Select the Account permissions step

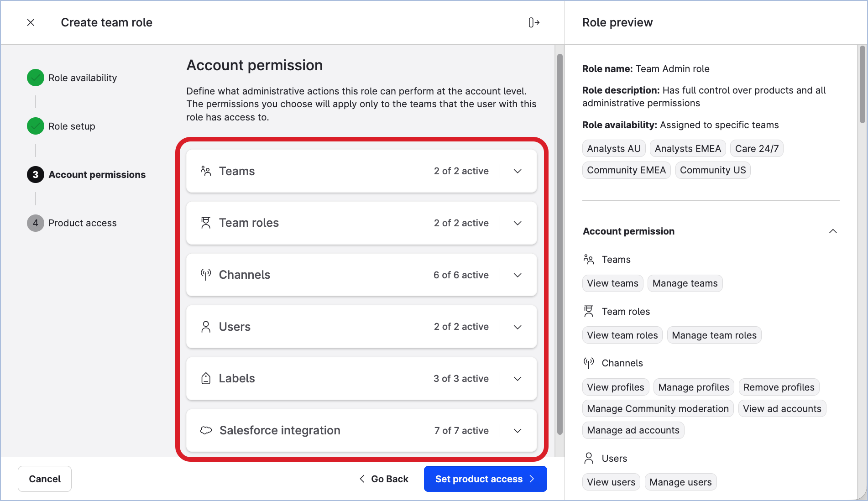point(97,175)
